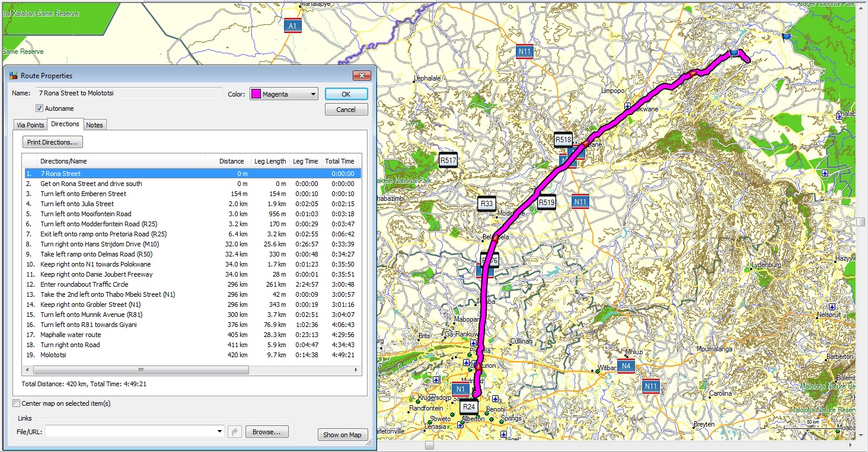Click Print Directions button
868x452 pixels.
53,142
